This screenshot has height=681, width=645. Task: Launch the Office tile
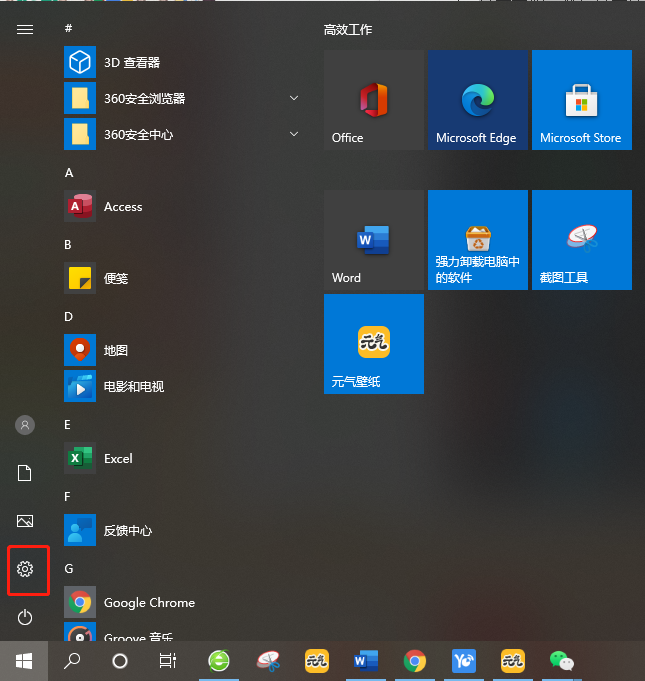[373, 100]
